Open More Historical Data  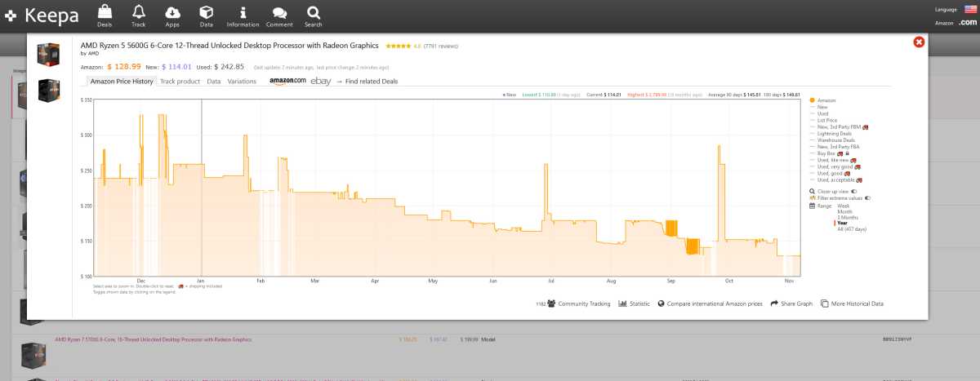coord(852,303)
